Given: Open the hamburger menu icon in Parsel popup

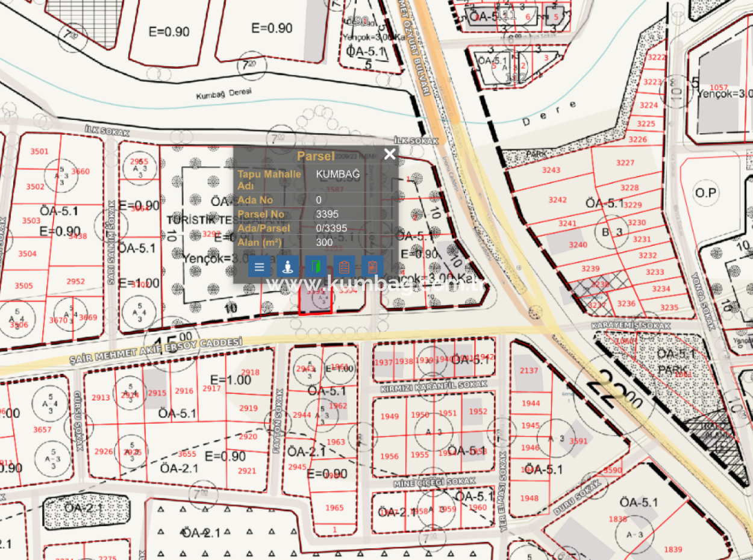Looking at the screenshot, I should tap(259, 266).
